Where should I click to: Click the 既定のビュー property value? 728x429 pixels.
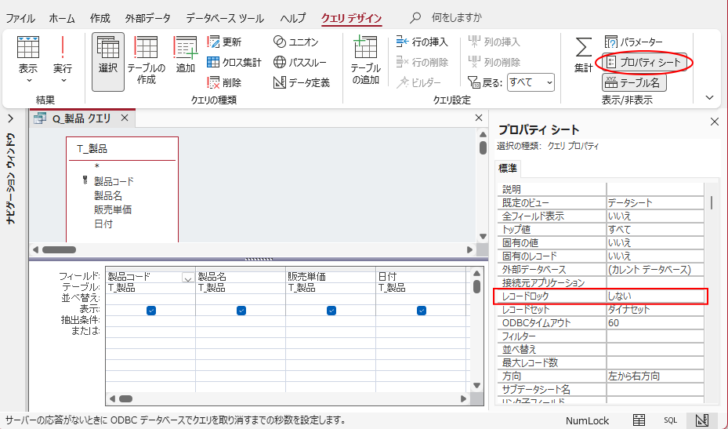tap(655, 202)
